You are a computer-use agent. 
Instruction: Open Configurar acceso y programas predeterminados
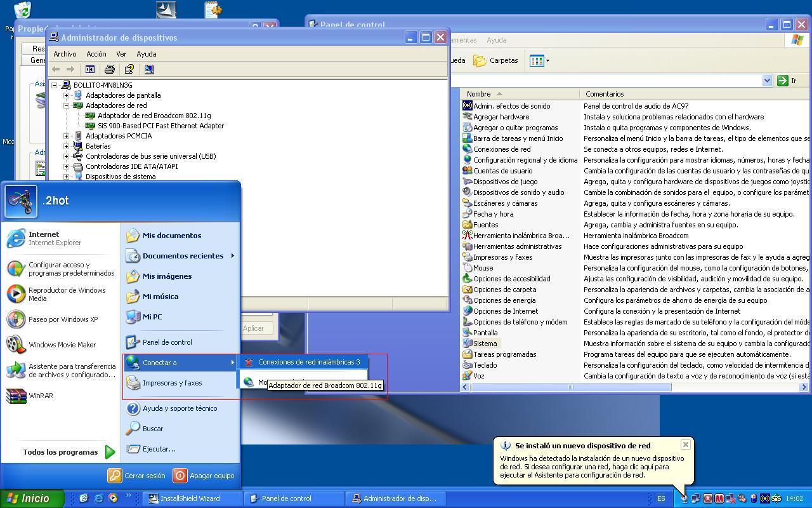pyautogui.click(x=60, y=269)
